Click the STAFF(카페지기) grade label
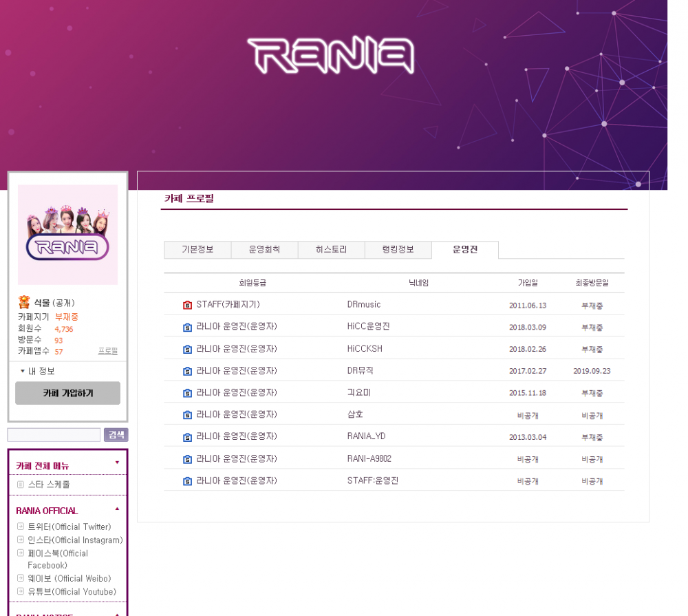 [228, 304]
